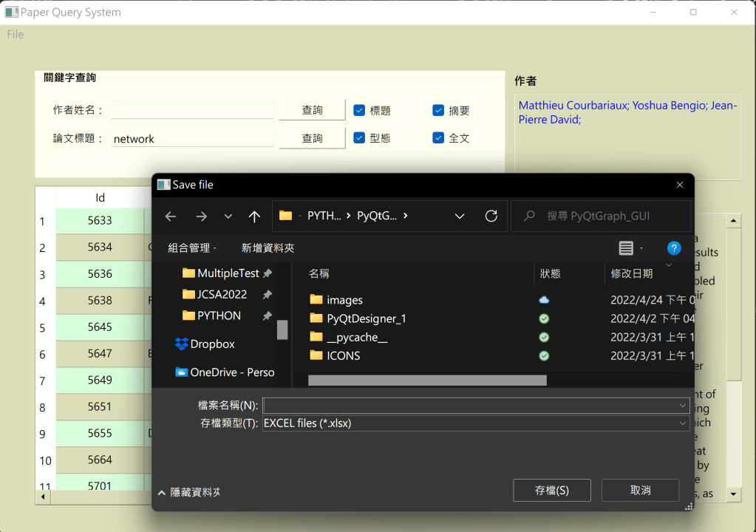Open recent locations dropdown chevron
Viewport: 756px width, 532px height.
(228, 216)
